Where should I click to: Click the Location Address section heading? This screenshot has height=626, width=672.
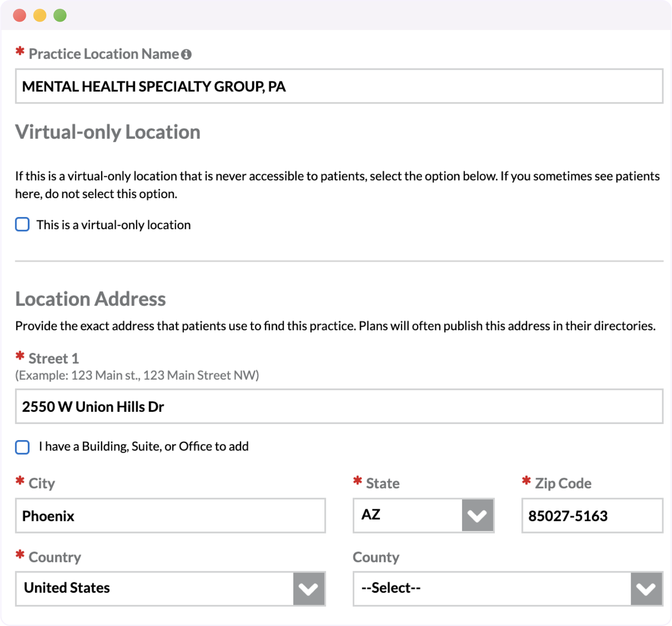pyautogui.click(x=91, y=299)
